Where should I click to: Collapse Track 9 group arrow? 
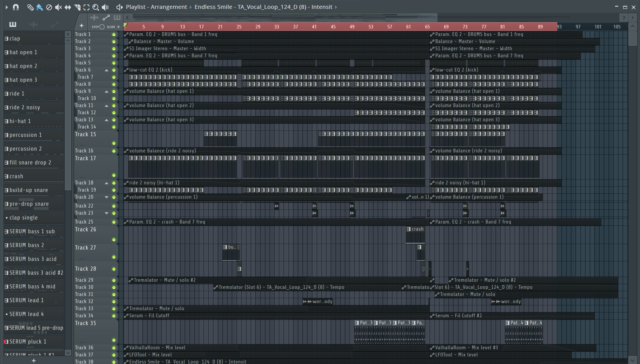tap(106, 92)
